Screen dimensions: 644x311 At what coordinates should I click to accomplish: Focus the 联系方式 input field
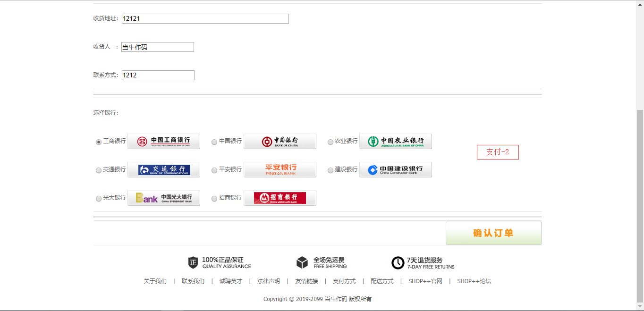[x=158, y=76]
